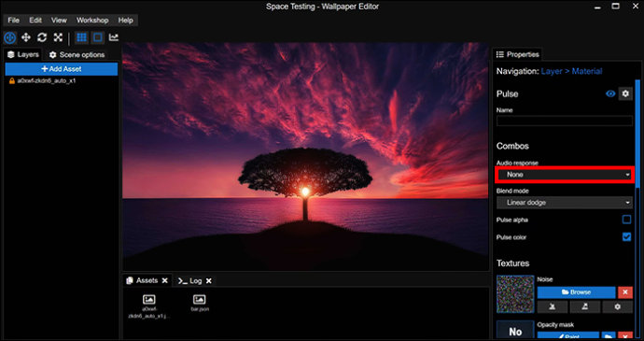Select the a0xwf-zkdn6_auto_x1 layer name
644x341 pixels.
(x=47, y=81)
